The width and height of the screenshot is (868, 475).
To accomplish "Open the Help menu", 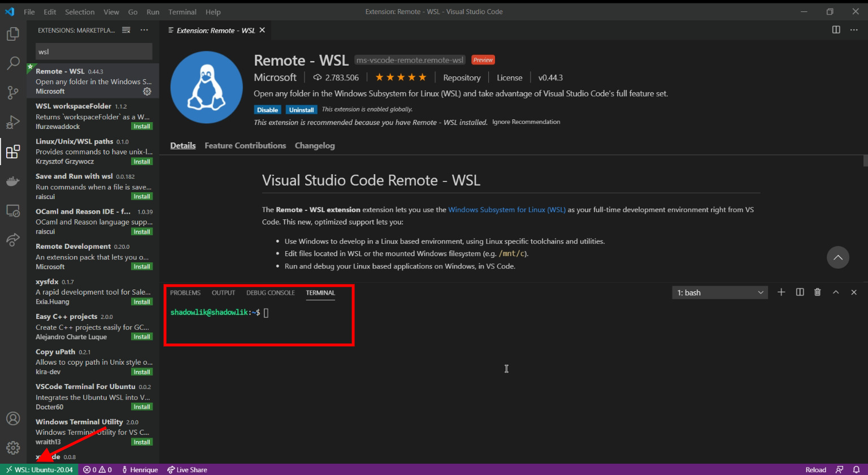I will (x=213, y=11).
